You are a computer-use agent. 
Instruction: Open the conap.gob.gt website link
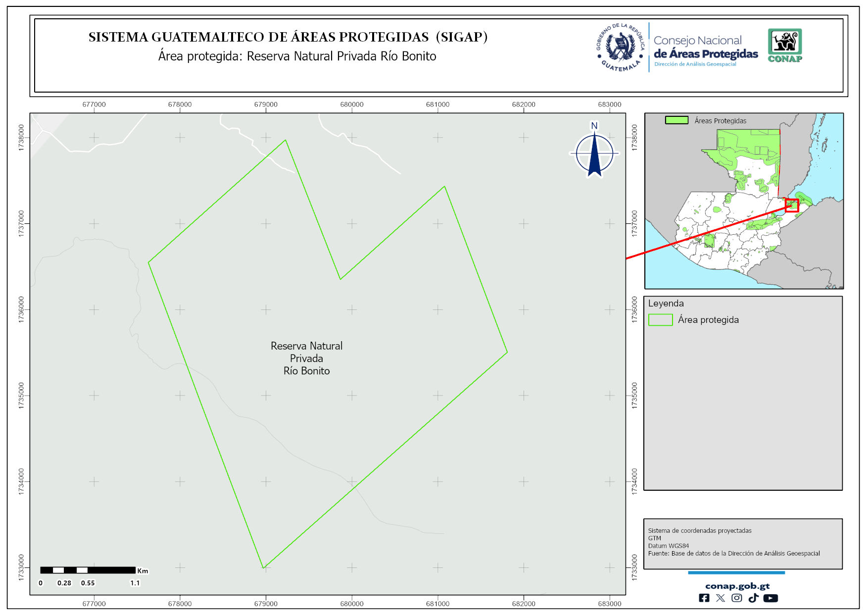(x=737, y=586)
